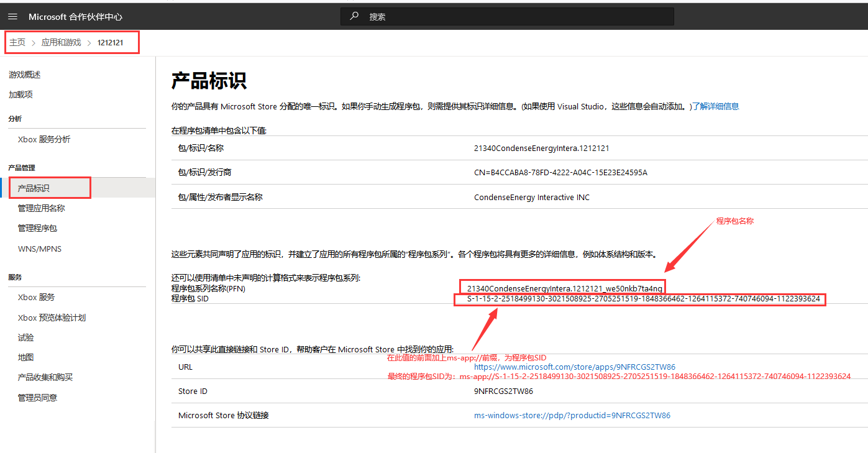The height and width of the screenshot is (453, 868).
Task: Click the 搜索 search input field
Action: [x=516, y=17]
